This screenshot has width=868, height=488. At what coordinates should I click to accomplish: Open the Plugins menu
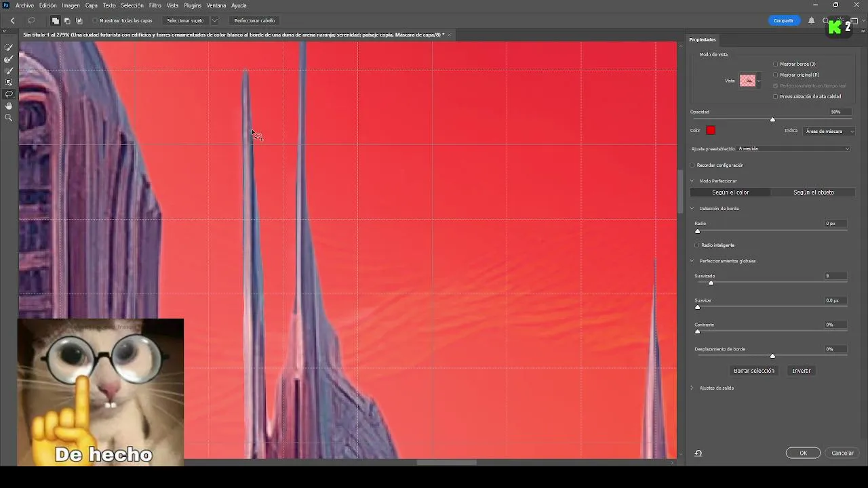(x=193, y=5)
